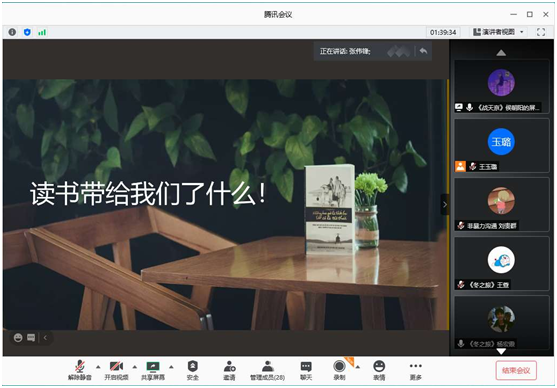
Task: Click orange host badge next to 王玉璐
Action: (460, 166)
